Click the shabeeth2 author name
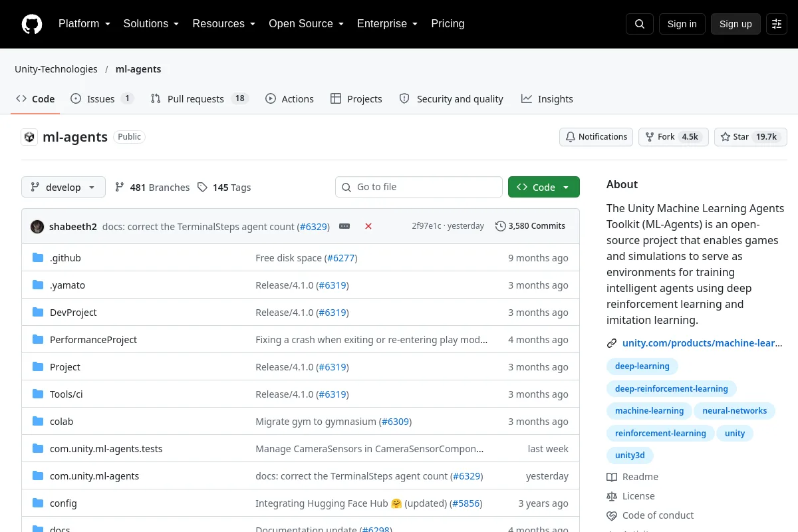 (73, 227)
